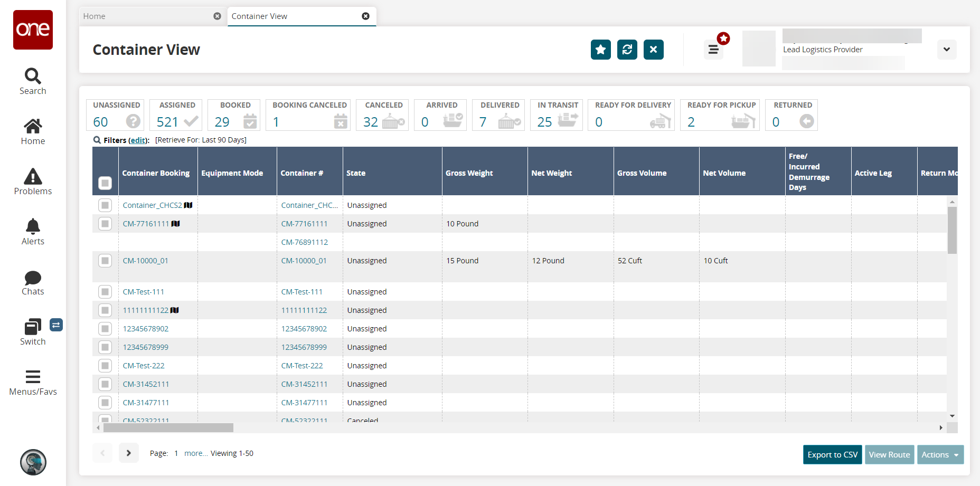Filter by the In Transit status tile
The height and width of the screenshot is (486, 980).
[557, 115]
